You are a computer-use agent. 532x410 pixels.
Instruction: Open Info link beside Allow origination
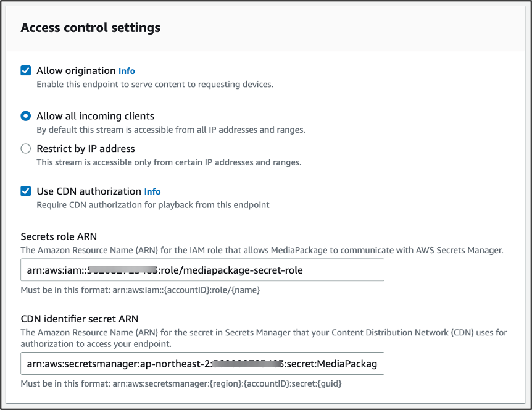(127, 71)
